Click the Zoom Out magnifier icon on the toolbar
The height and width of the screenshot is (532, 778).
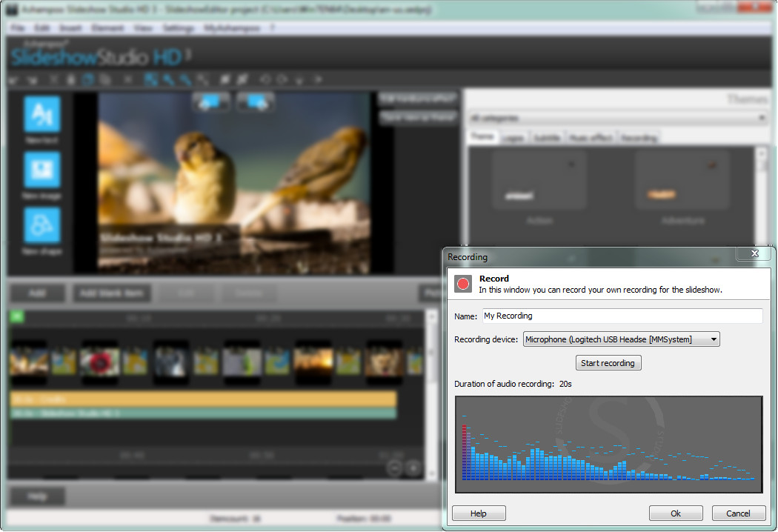pyautogui.click(x=184, y=79)
